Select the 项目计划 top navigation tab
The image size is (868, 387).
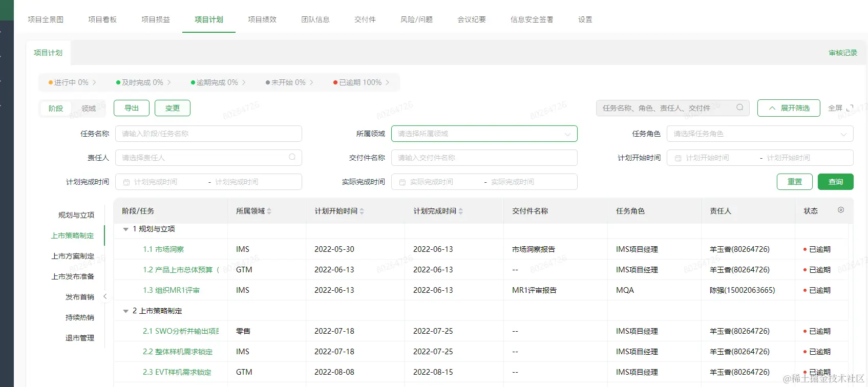click(209, 19)
